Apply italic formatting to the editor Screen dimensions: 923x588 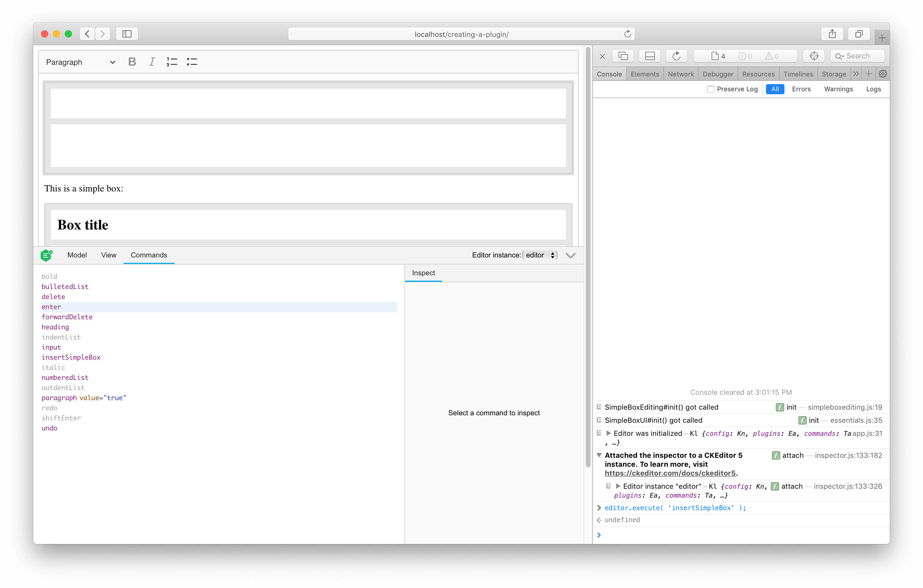click(x=152, y=61)
